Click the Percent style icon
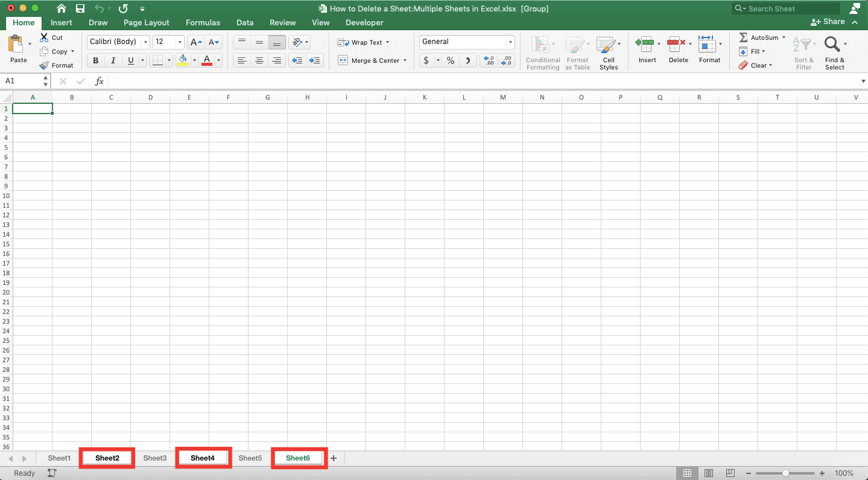 449,60
